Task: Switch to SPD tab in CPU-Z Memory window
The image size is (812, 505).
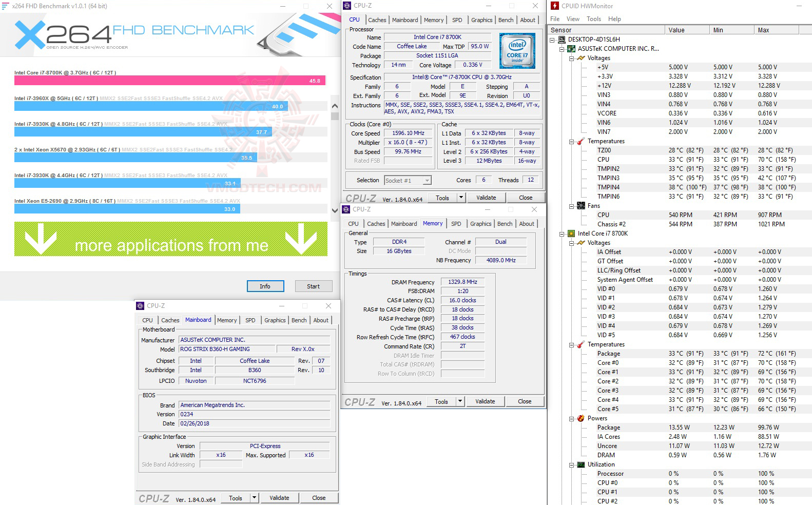Action: click(x=456, y=224)
